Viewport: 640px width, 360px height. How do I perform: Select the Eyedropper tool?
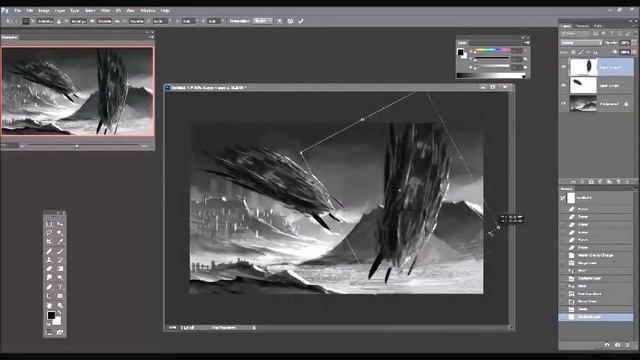(60, 242)
